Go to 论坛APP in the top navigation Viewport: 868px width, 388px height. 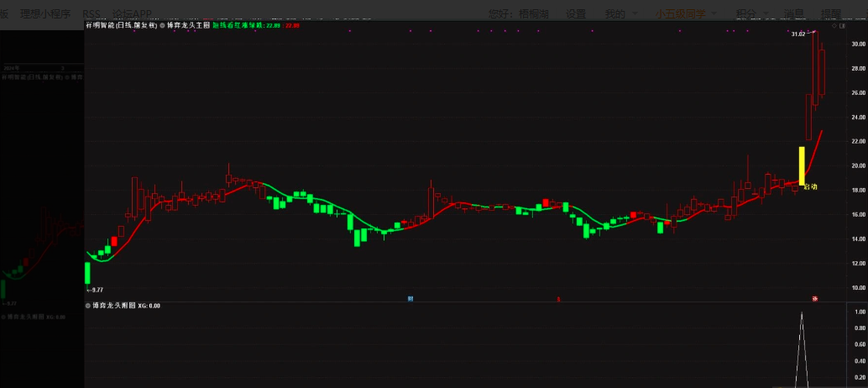132,14
